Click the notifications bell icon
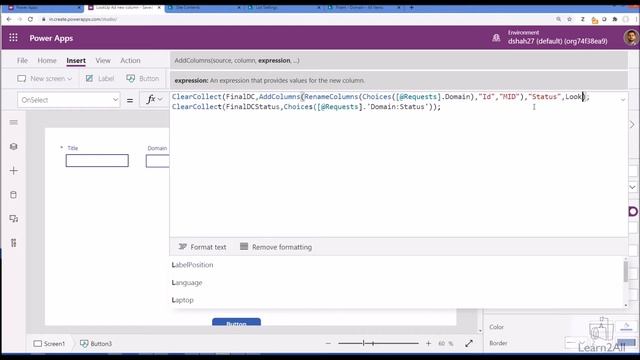This screenshot has height=360, width=640. click(x=496, y=38)
